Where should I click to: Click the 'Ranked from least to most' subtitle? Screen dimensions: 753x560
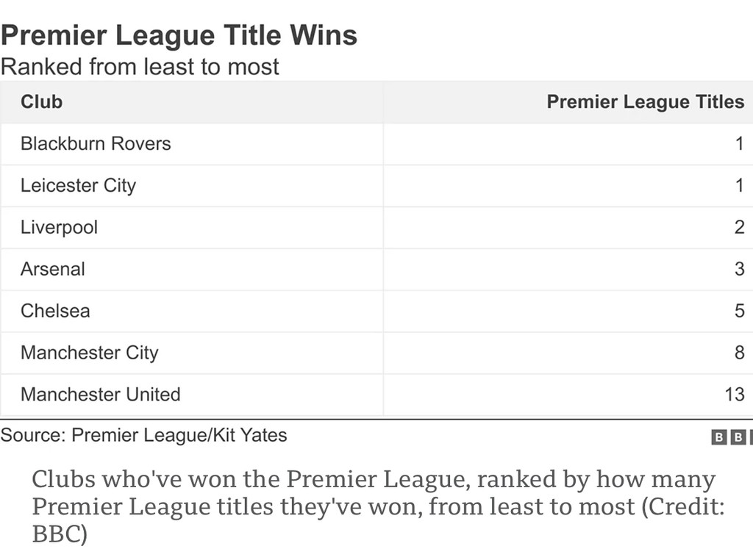click(x=140, y=67)
